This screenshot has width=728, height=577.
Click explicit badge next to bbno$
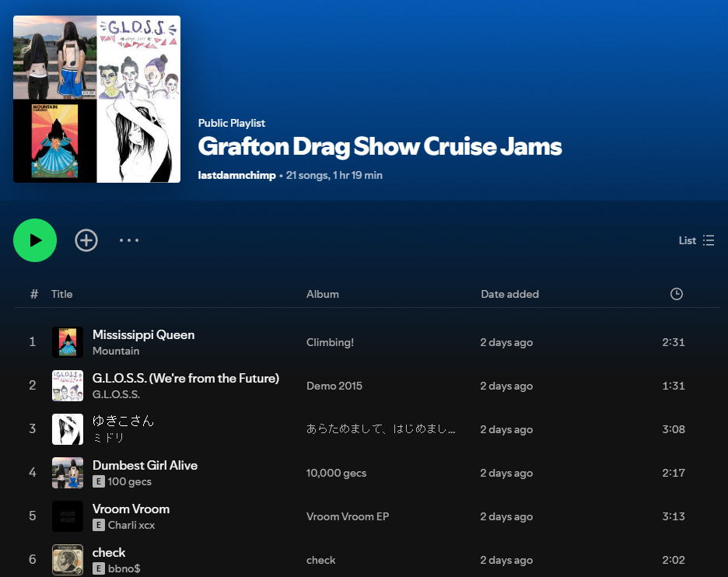tap(99, 568)
